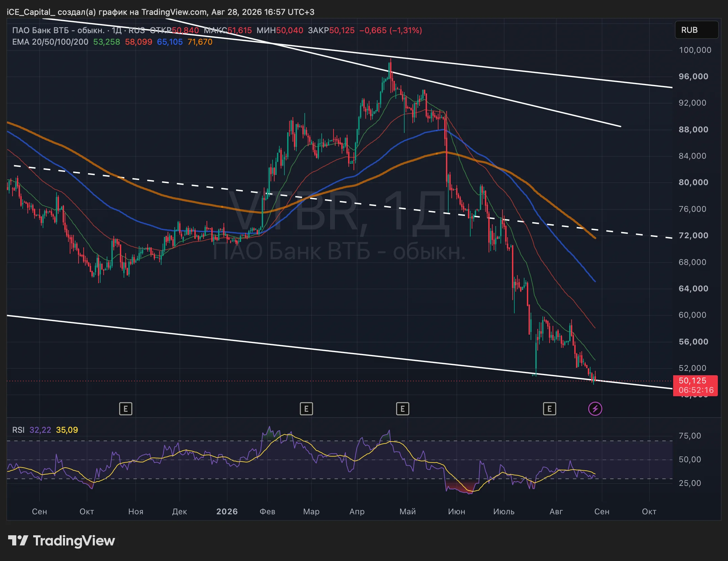Click the 76,000 price axis label

coord(692,209)
